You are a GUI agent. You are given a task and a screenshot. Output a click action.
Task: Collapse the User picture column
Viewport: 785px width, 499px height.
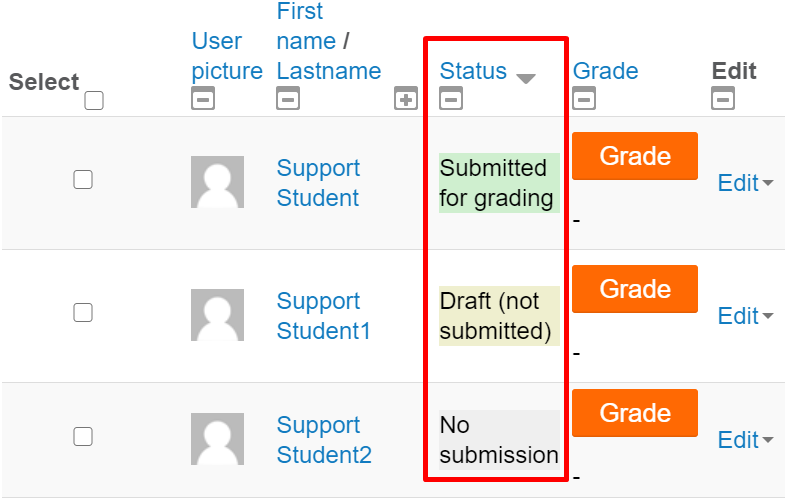coord(203,99)
